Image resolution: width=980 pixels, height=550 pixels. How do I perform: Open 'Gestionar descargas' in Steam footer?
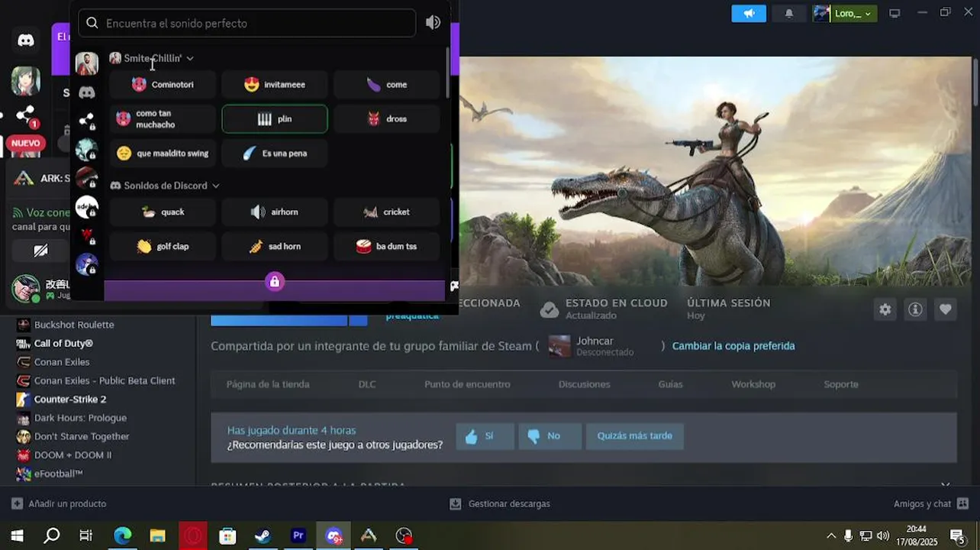coord(500,504)
